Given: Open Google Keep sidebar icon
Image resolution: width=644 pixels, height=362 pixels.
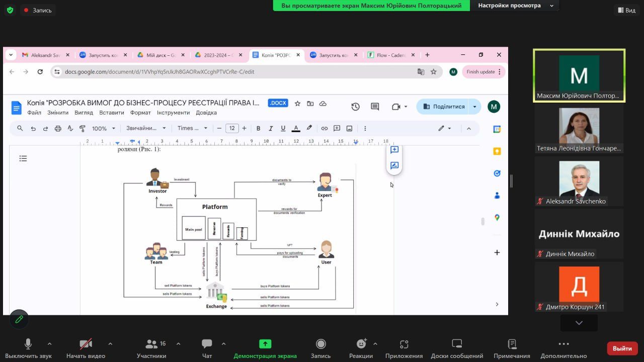Looking at the screenshot, I should point(497,151).
